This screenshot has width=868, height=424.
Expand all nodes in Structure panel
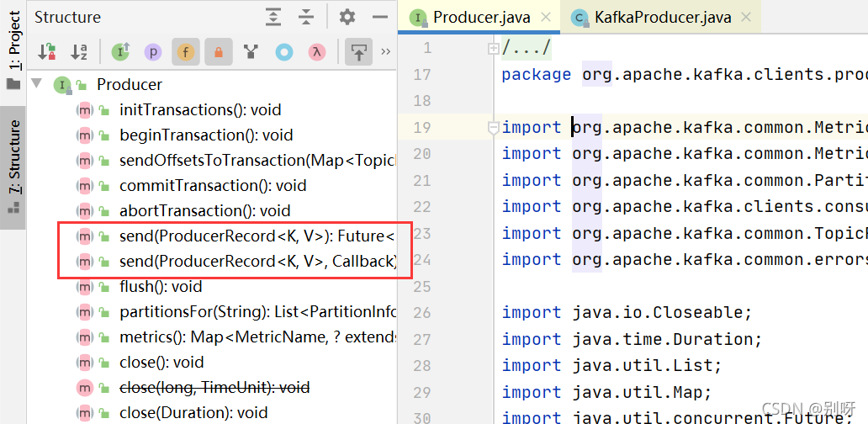pos(273,17)
